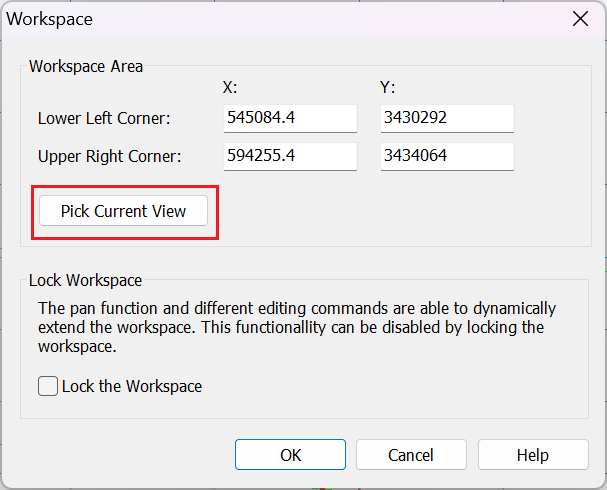Click the pan function description paragraph

point(297,327)
